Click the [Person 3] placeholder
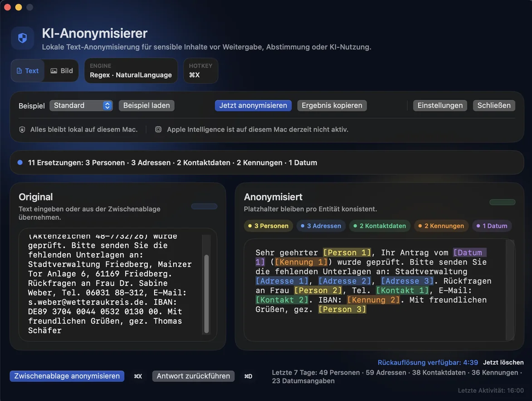The height and width of the screenshot is (401, 532). pyautogui.click(x=342, y=309)
